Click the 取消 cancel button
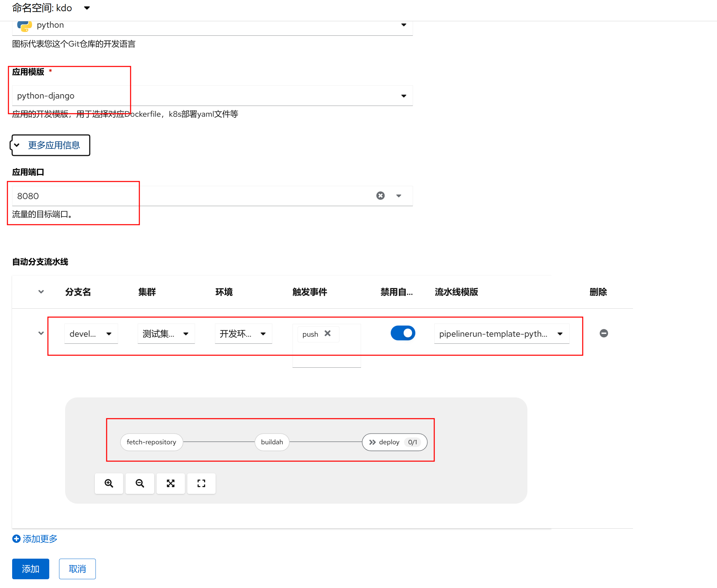 pyautogui.click(x=77, y=569)
